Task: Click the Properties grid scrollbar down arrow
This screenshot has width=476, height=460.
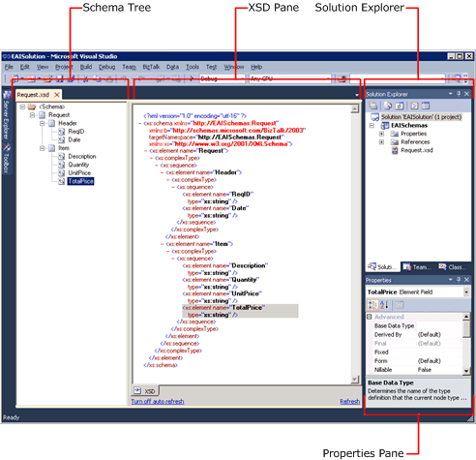Action: coord(466,371)
